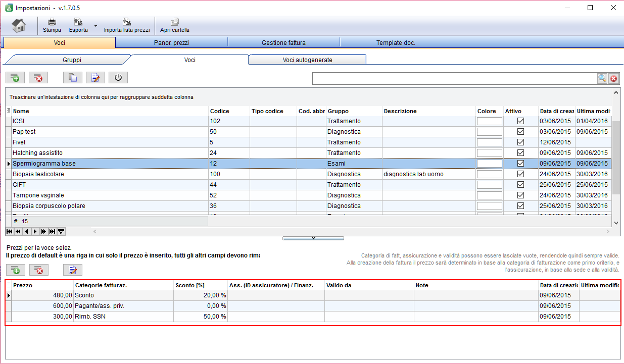Select the Rimb. SSN category cell

coord(124,317)
